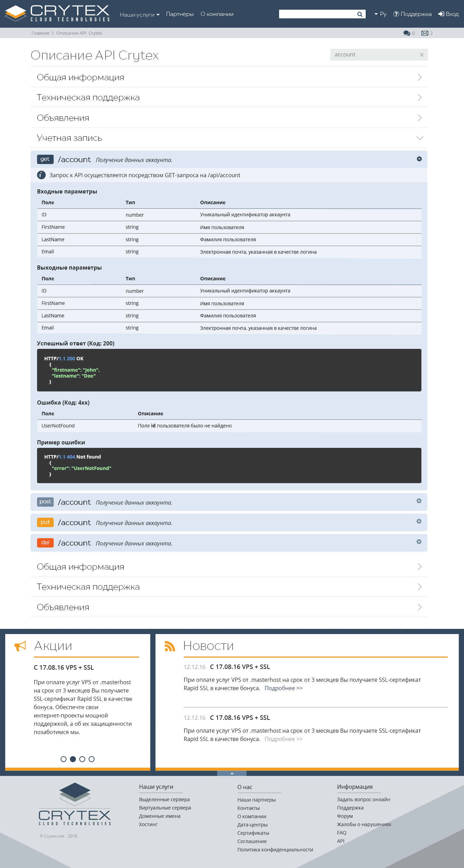Open the envelope mail icon showing 2
The width and height of the screenshot is (464, 868).
(x=425, y=33)
